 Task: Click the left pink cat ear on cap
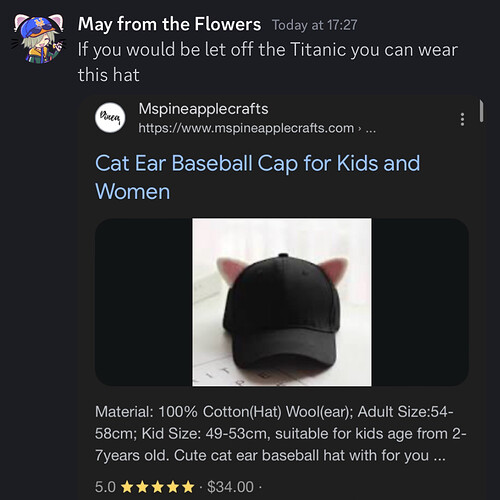pyautogui.click(x=230, y=270)
